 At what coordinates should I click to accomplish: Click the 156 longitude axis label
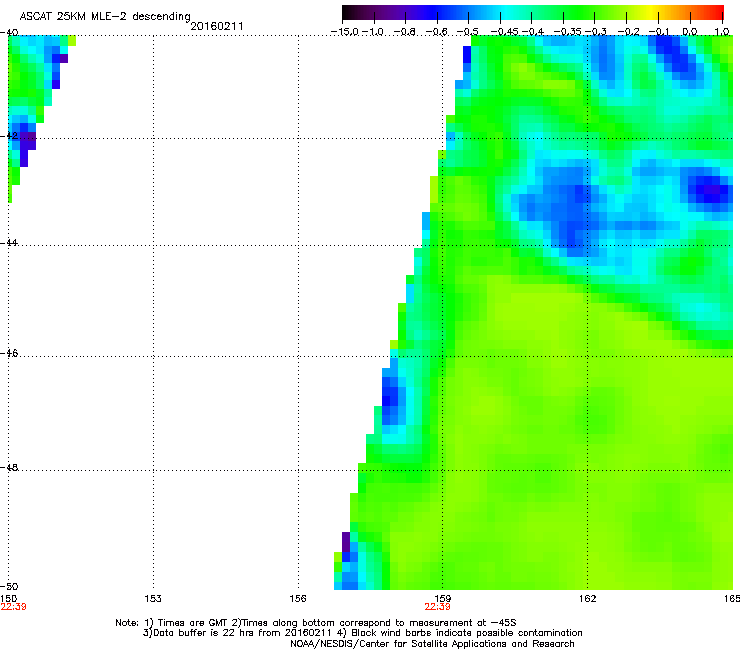298,599
